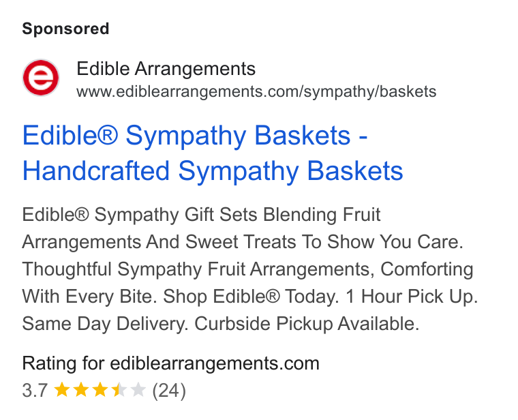
Task: Click the Edible Arrangements advertiser name
Action: click(x=166, y=69)
